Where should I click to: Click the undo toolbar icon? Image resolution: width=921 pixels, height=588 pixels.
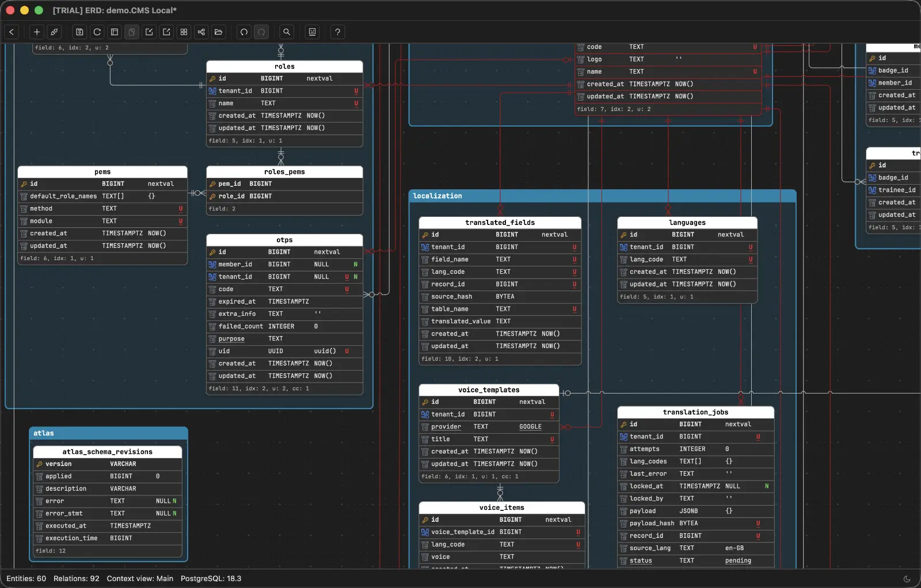(244, 32)
